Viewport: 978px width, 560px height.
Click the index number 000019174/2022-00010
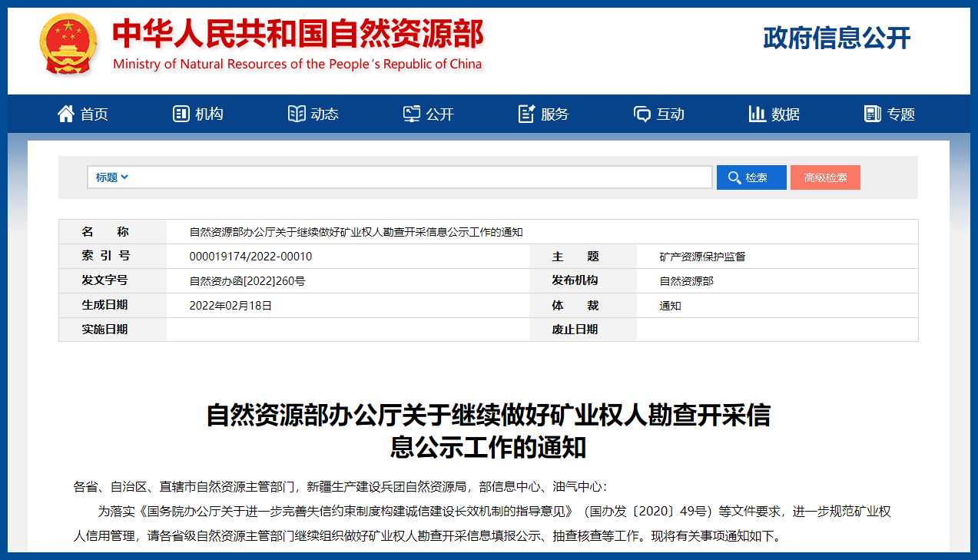tap(250, 257)
